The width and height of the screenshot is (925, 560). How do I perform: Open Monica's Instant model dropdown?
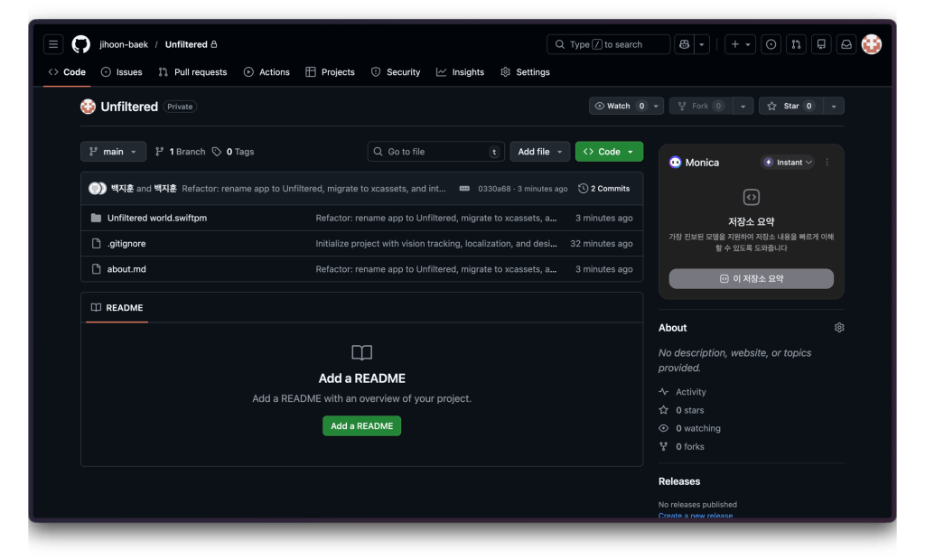click(x=787, y=162)
